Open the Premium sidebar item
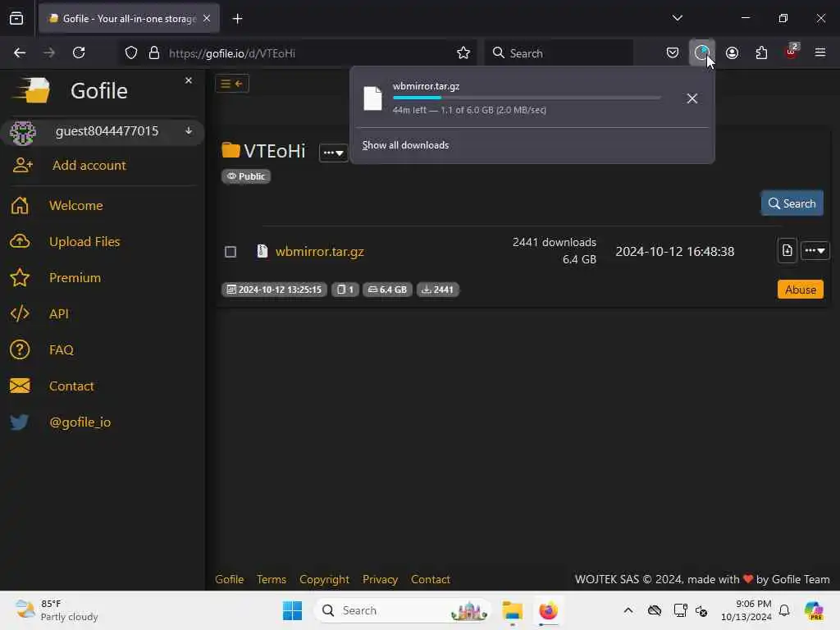 75,277
